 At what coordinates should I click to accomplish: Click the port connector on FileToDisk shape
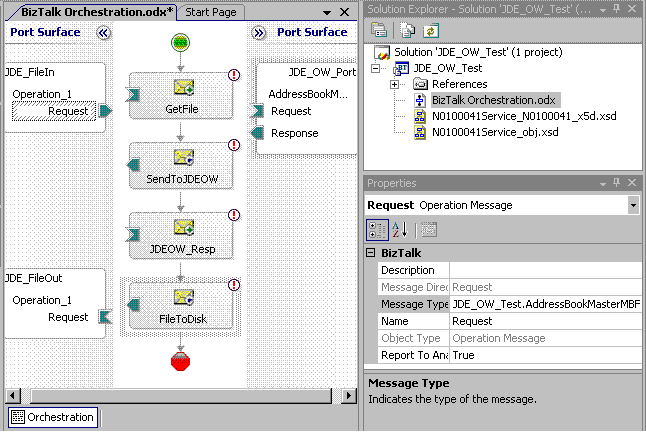133,305
